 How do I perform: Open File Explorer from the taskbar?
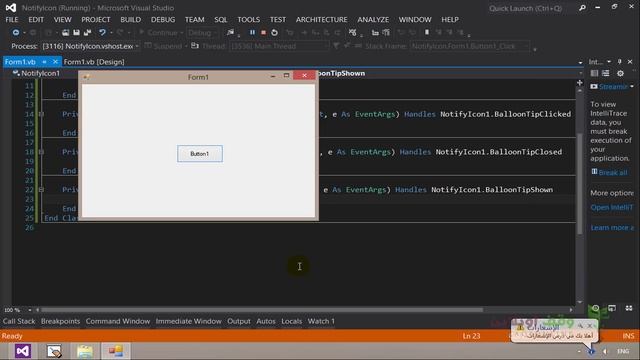tap(84, 351)
